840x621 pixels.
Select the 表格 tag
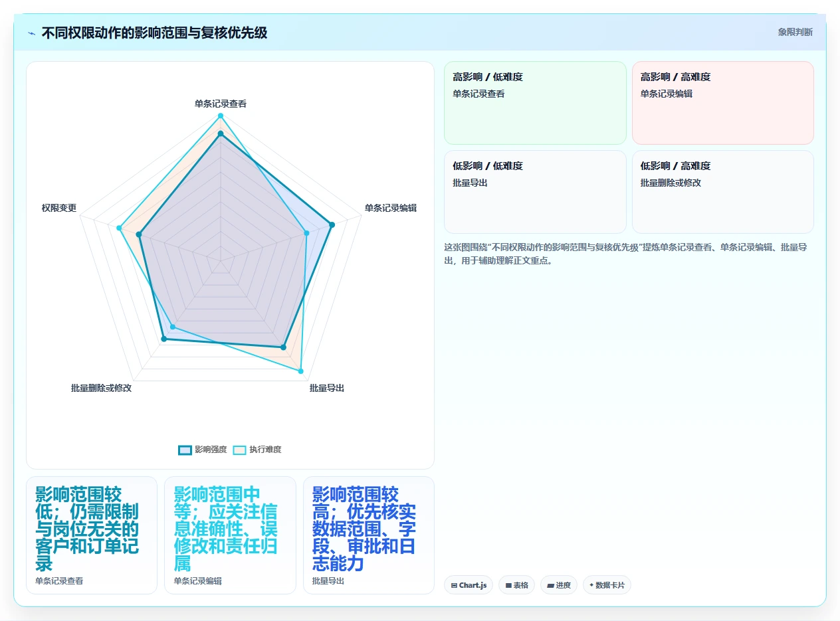click(516, 585)
